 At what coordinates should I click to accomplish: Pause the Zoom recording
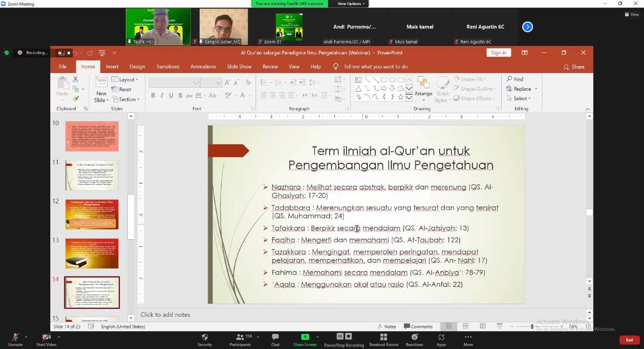click(340, 336)
